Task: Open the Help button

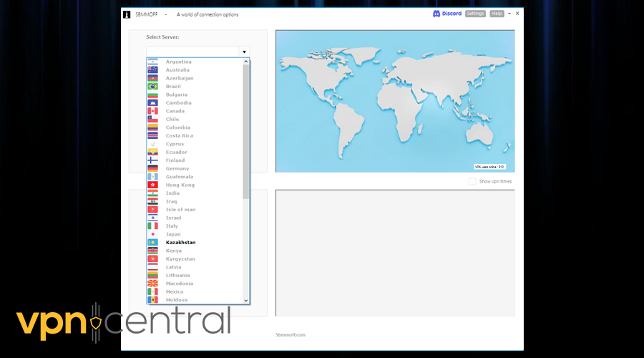Action: (497, 14)
